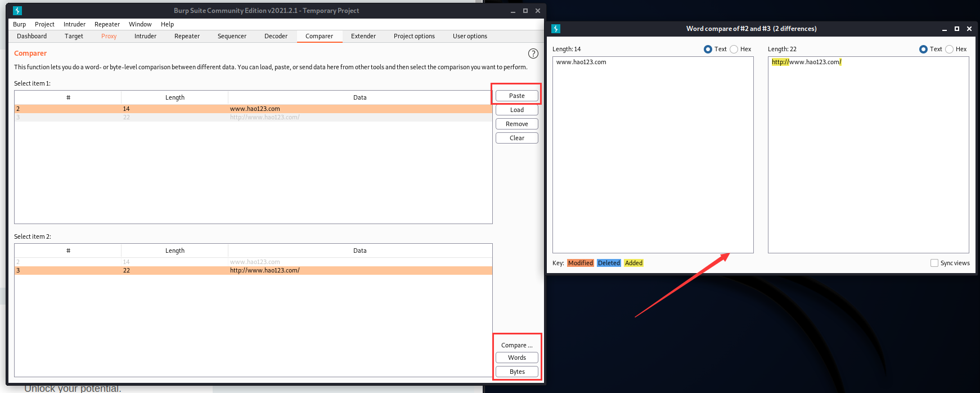The height and width of the screenshot is (393, 980).
Task: Compare items by Bytes
Action: 517,372
